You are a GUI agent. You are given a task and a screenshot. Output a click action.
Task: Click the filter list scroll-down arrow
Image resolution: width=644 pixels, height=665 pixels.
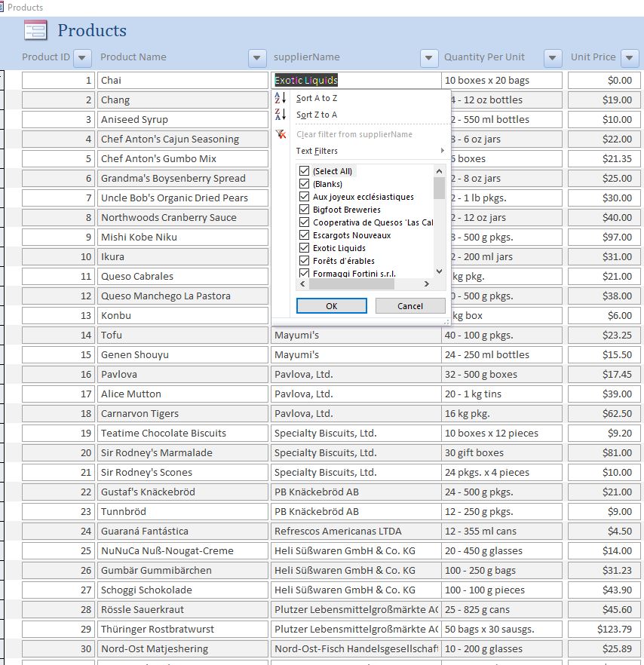click(439, 271)
